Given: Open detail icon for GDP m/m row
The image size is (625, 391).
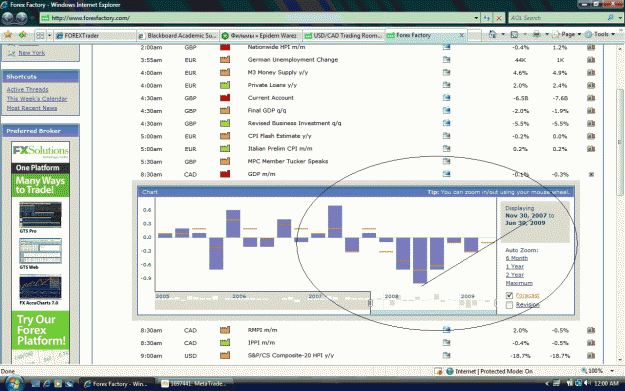Looking at the screenshot, I should [x=446, y=174].
